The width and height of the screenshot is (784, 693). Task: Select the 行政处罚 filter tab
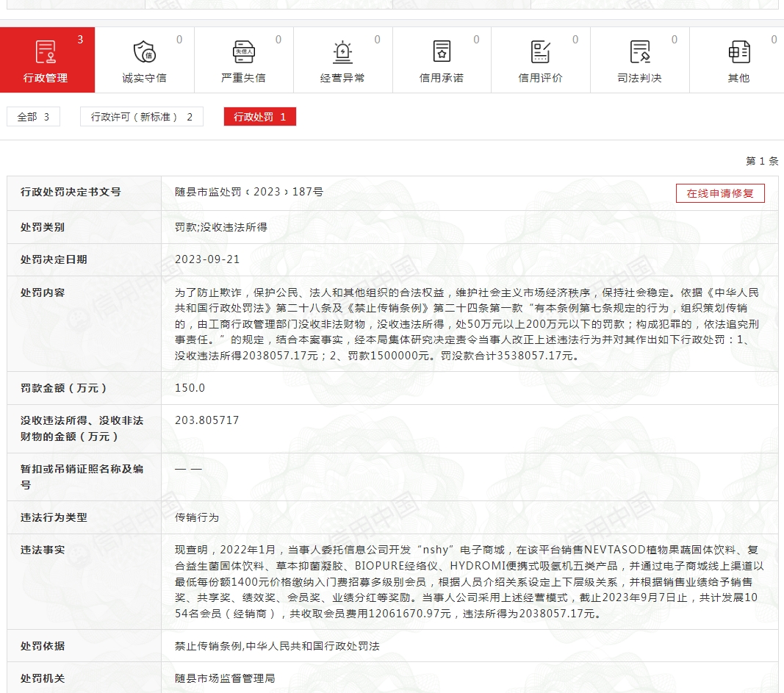point(259,117)
